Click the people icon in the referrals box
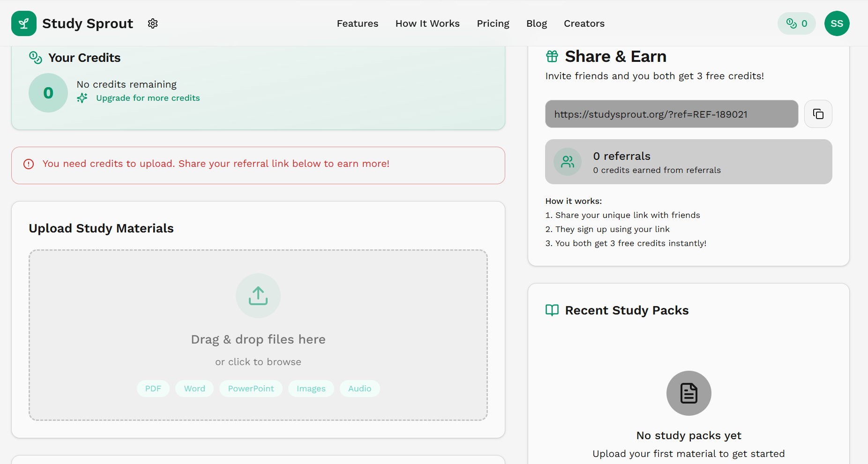Viewport: 868px width, 464px height. point(567,162)
